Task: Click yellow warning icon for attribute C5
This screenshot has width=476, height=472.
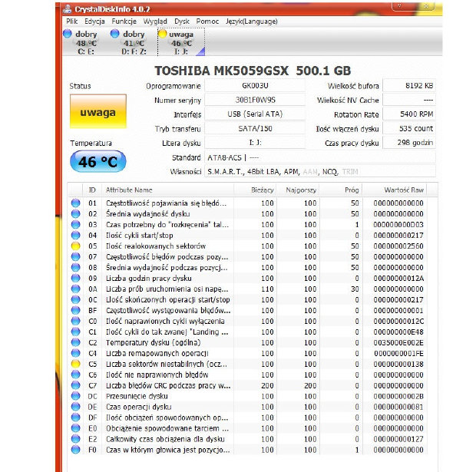Action: [x=75, y=364]
